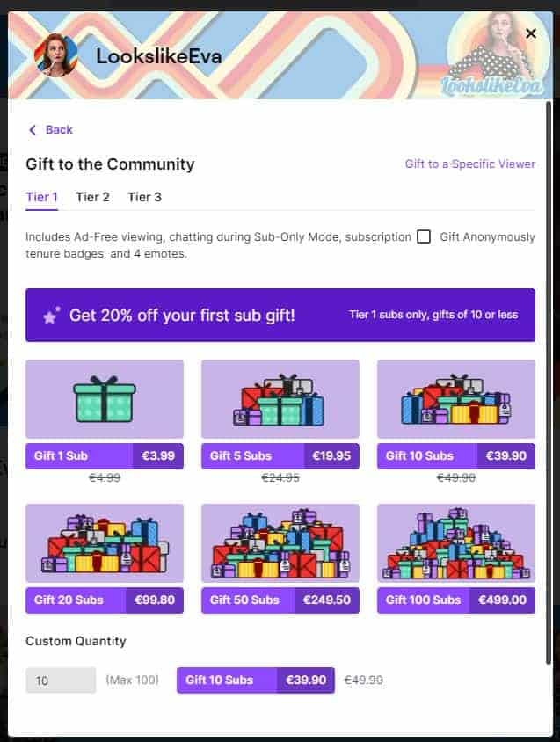The image size is (560, 742).
Task: Buy Gift 1 Sub for €3.99
Action: tap(105, 455)
